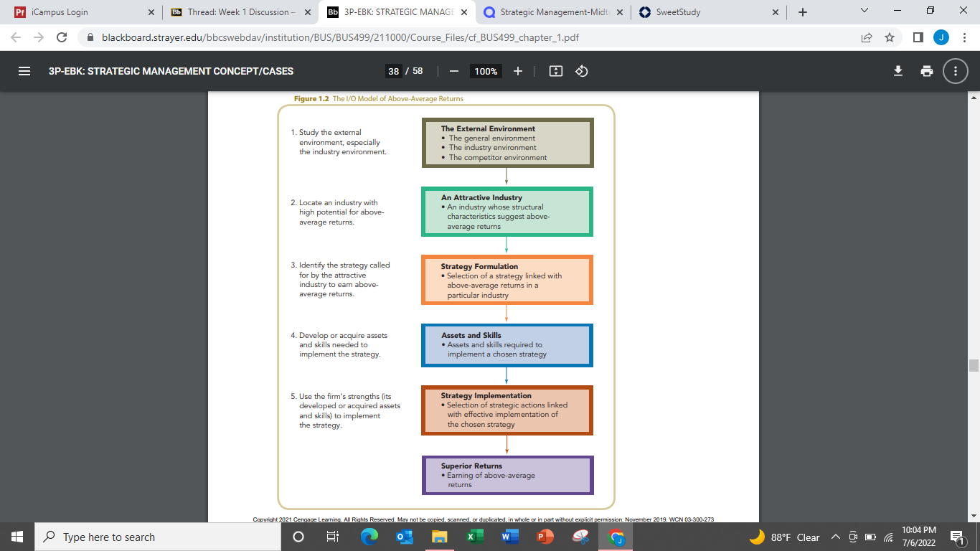View site information lock icon

(x=90, y=37)
